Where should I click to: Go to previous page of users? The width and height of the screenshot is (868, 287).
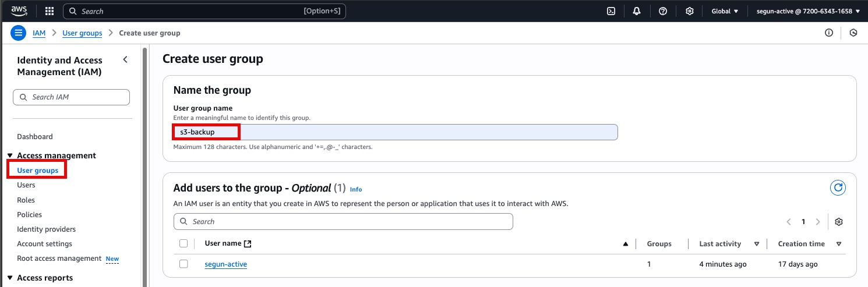(789, 222)
